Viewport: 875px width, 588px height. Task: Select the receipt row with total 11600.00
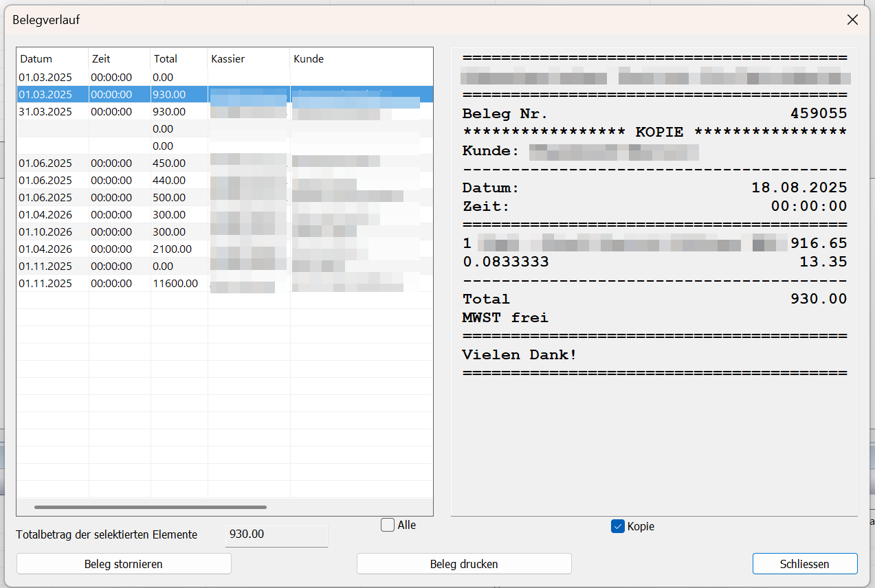point(225,283)
